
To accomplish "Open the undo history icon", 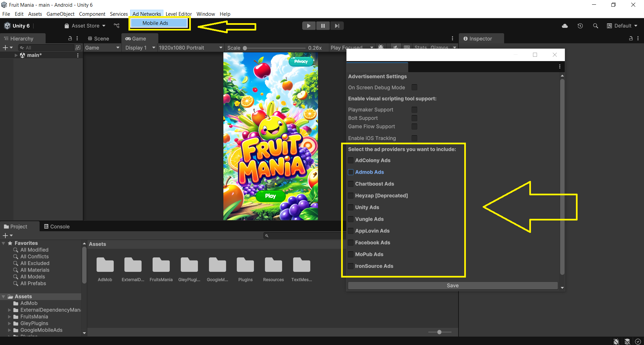I will coord(580,26).
